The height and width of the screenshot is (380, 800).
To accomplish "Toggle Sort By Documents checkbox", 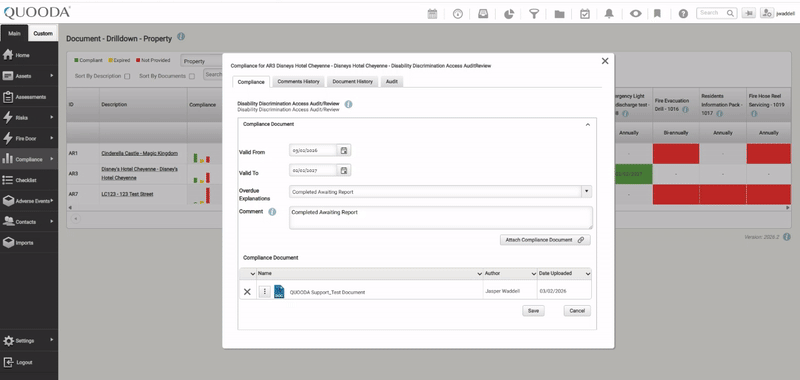I will 192,77.
